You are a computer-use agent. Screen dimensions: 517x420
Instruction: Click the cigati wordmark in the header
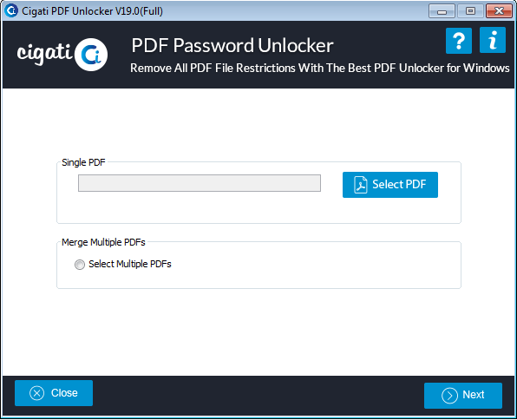click(45, 54)
